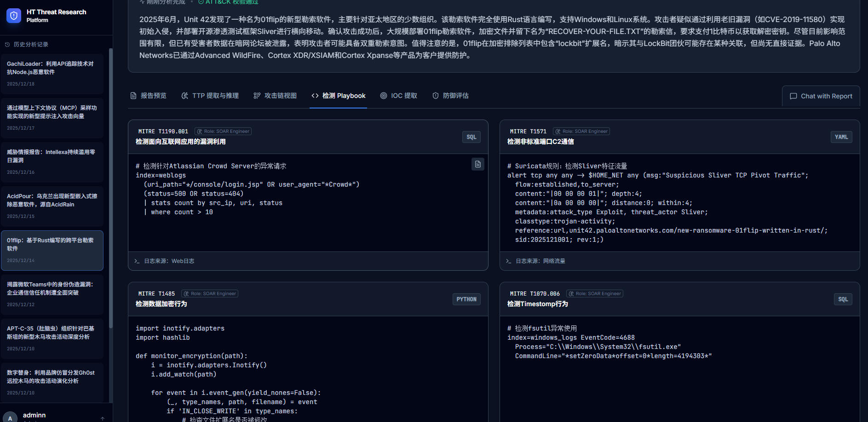Expand the admin user menu arrow

click(x=103, y=418)
